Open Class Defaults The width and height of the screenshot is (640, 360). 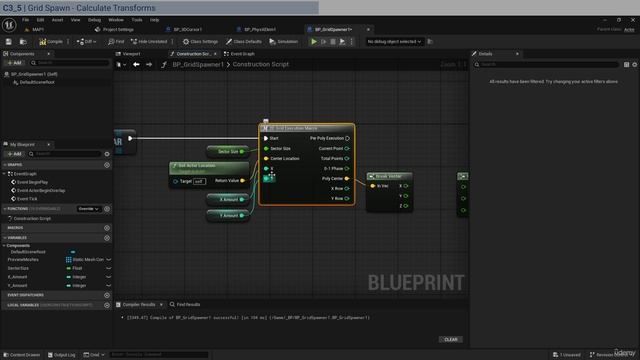coord(244,42)
